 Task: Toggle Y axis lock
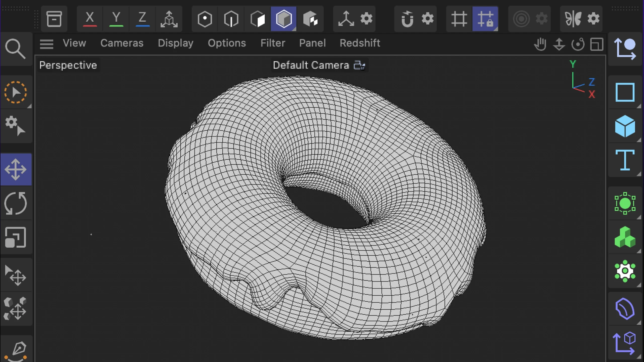[x=116, y=19]
